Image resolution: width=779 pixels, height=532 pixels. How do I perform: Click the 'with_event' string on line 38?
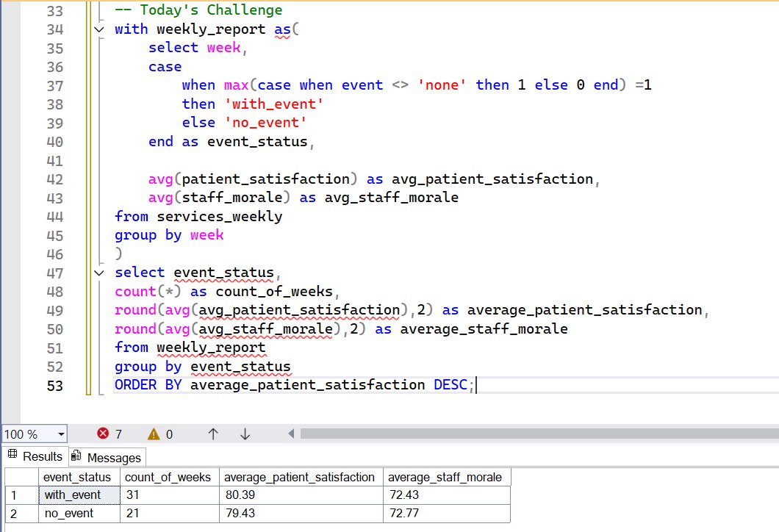pos(274,104)
